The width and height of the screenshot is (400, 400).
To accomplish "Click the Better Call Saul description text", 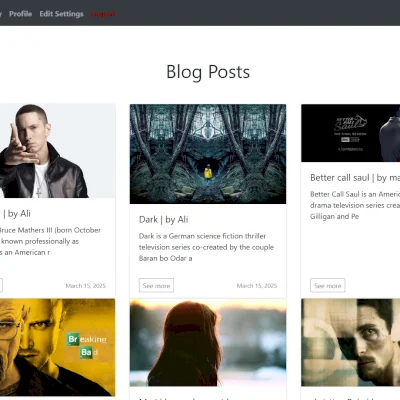I will 355,205.
